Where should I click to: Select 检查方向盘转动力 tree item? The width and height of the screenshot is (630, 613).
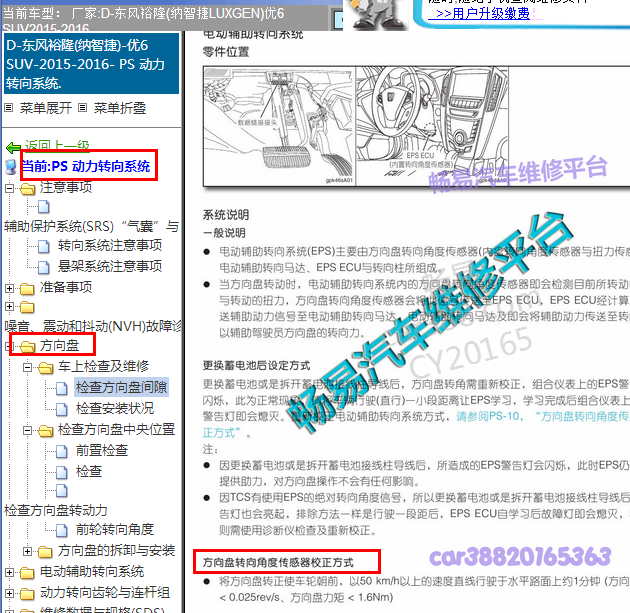55,510
